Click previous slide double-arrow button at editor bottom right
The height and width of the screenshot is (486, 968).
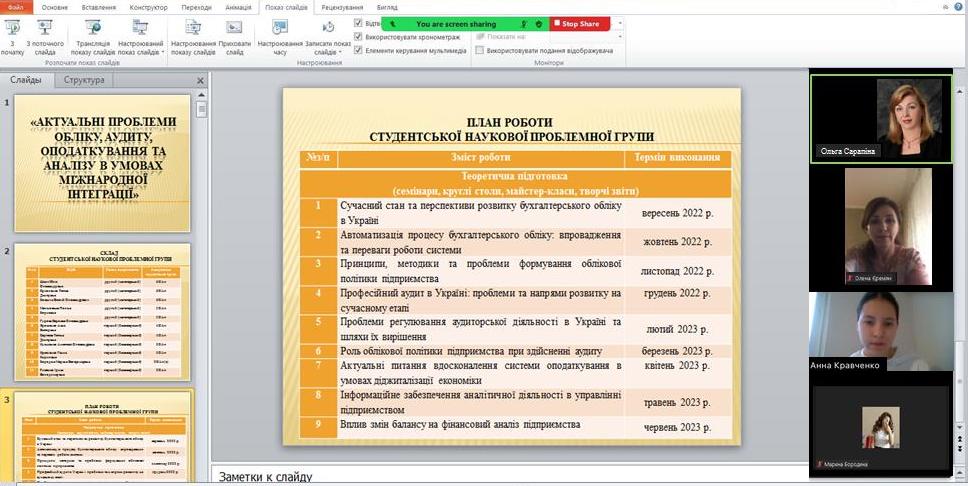(959, 438)
